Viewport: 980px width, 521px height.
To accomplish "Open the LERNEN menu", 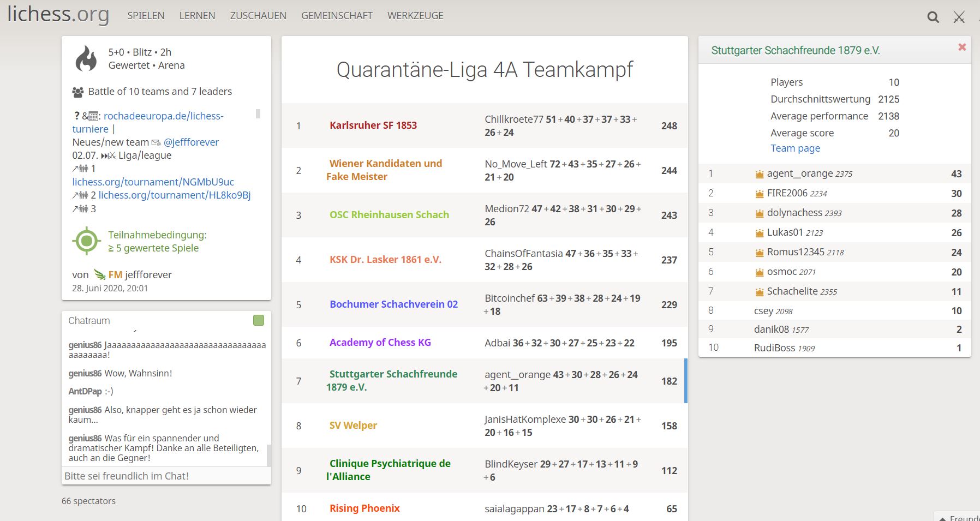I will (x=197, y=16).
